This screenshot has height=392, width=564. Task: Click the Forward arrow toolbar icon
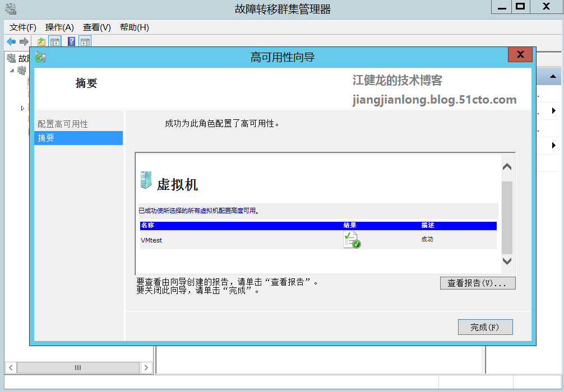[24, 41]
